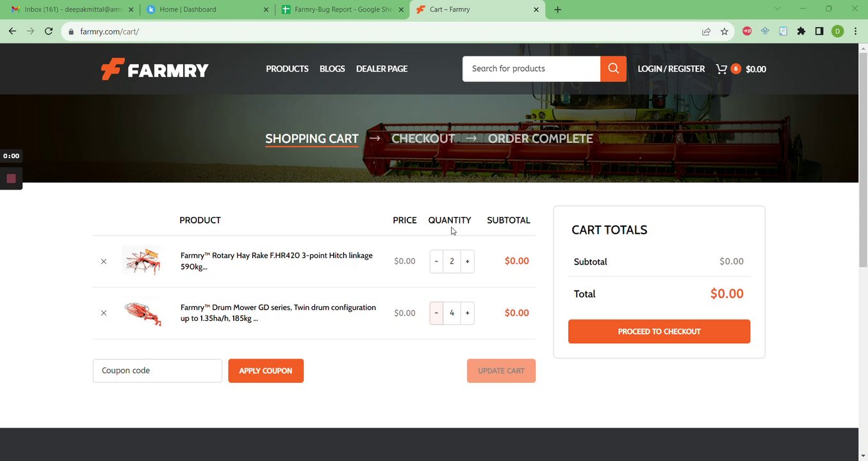Click the $0.00 cart amount in header
Viewport: 868px width, 461px height.
756,69
